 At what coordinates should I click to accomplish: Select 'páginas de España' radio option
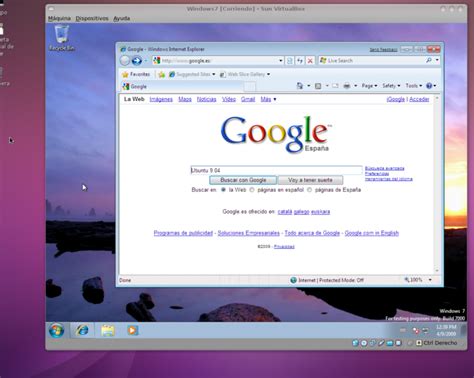click(309, 190)
